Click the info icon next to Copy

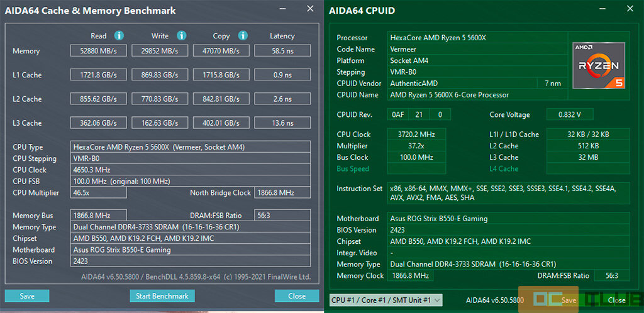click(243, 36)
